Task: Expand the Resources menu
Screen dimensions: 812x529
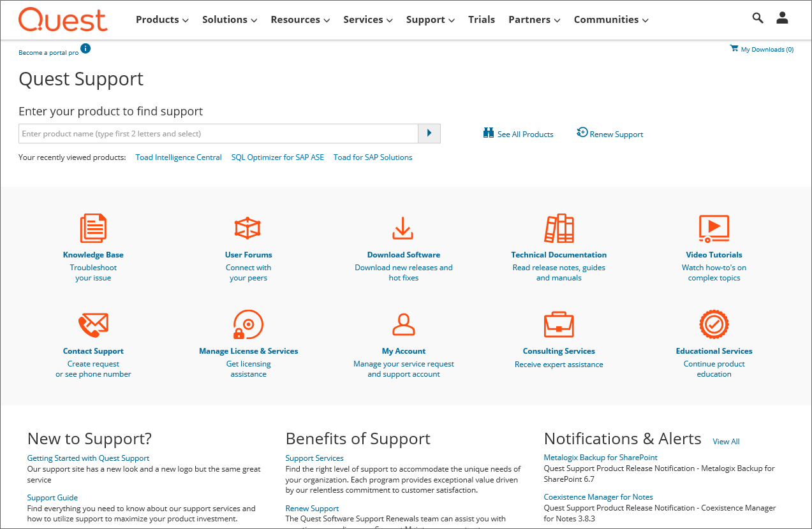Action: (300, 20)
